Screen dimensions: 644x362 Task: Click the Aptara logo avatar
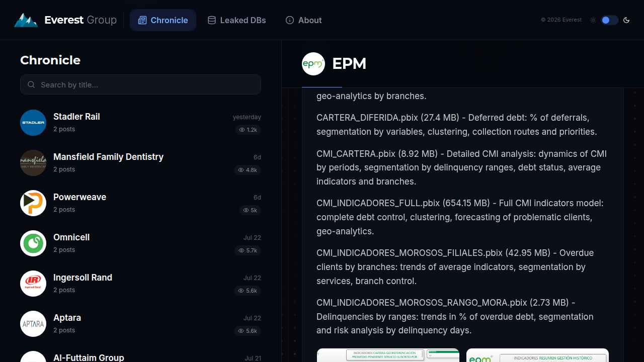33,324
